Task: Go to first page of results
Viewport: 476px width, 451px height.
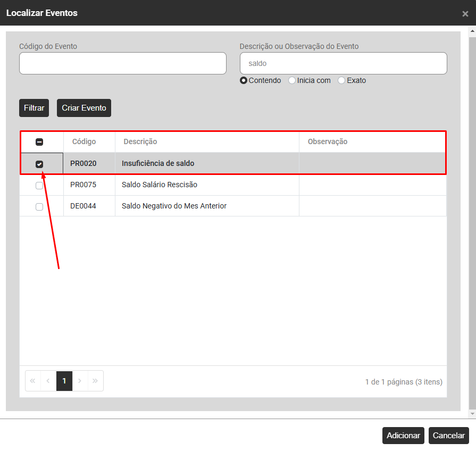Action: coord(33,381)
